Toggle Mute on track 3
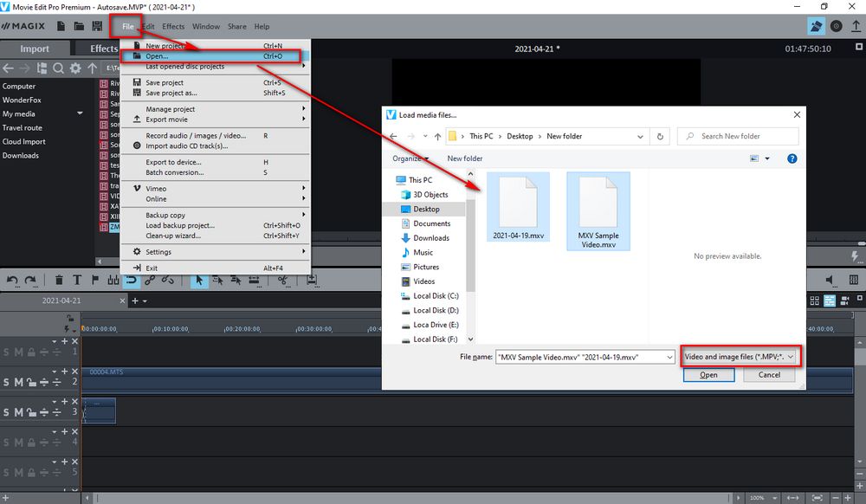 pyautogui.click(x=18, y=412)
